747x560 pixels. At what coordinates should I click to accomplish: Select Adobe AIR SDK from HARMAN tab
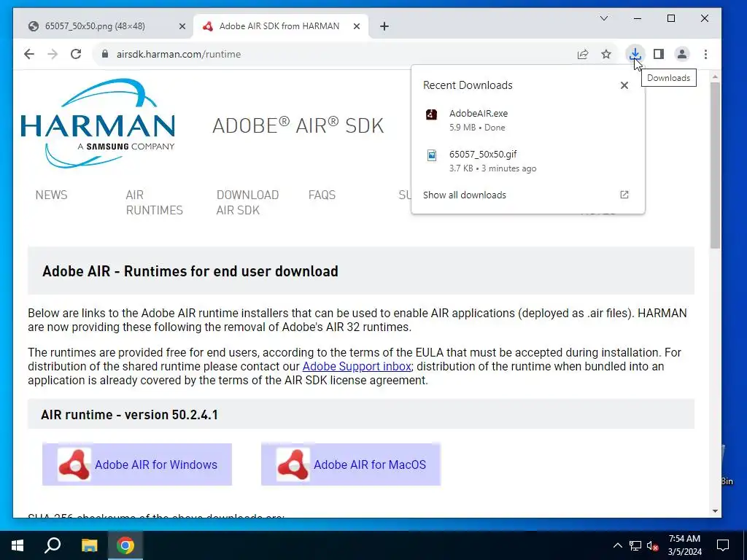point(281,26)
